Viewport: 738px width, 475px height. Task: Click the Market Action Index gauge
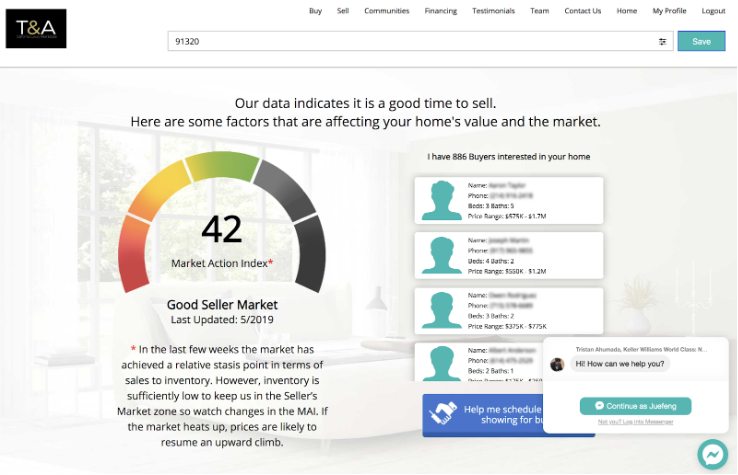222,230
